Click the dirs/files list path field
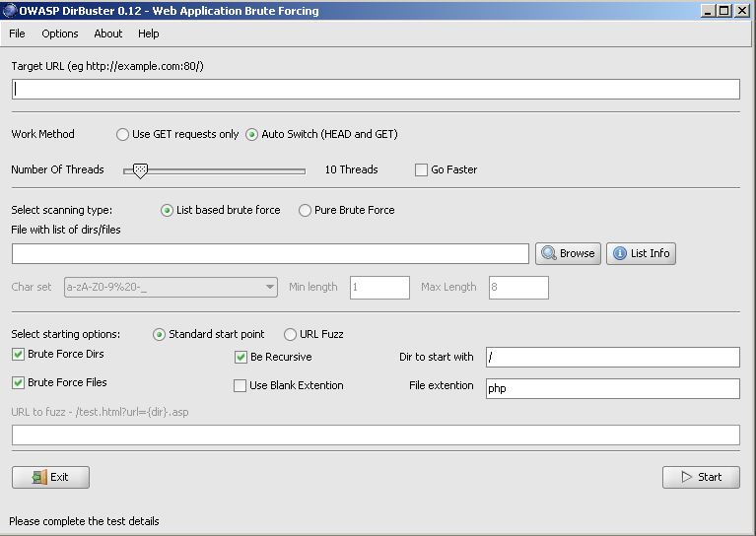Image resolution: width=756 pixels, height=536 pixels. click(270, 253)
